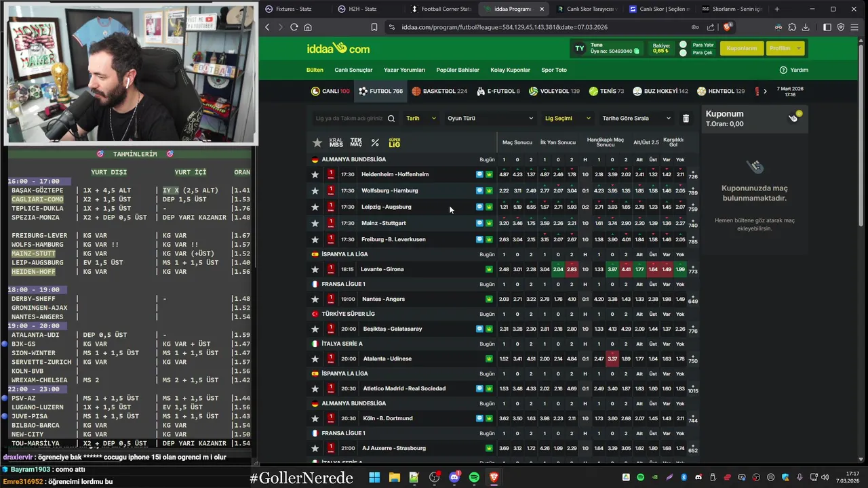The width and height of the screenshot is (868, 488).
Task: Open the browser hamburger menu
Action: click(855, 27)
